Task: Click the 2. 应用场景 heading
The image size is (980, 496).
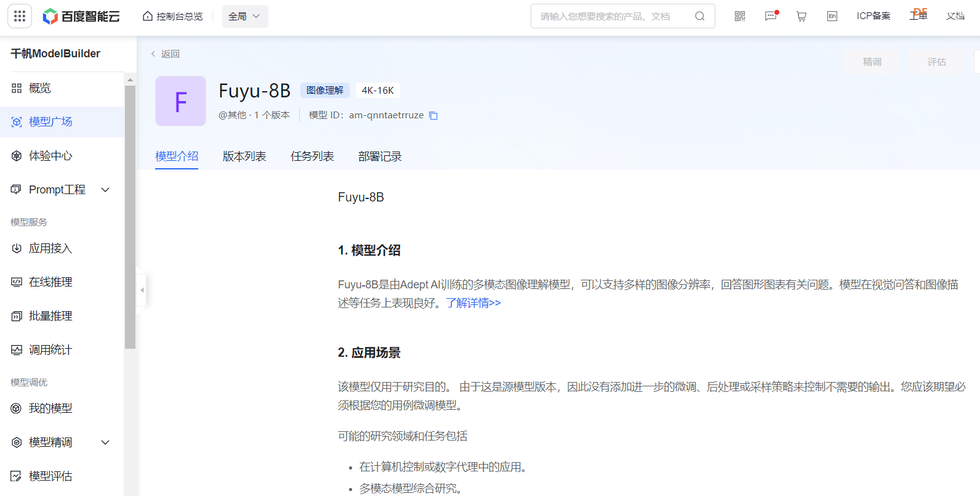Action: coord(369,352)
